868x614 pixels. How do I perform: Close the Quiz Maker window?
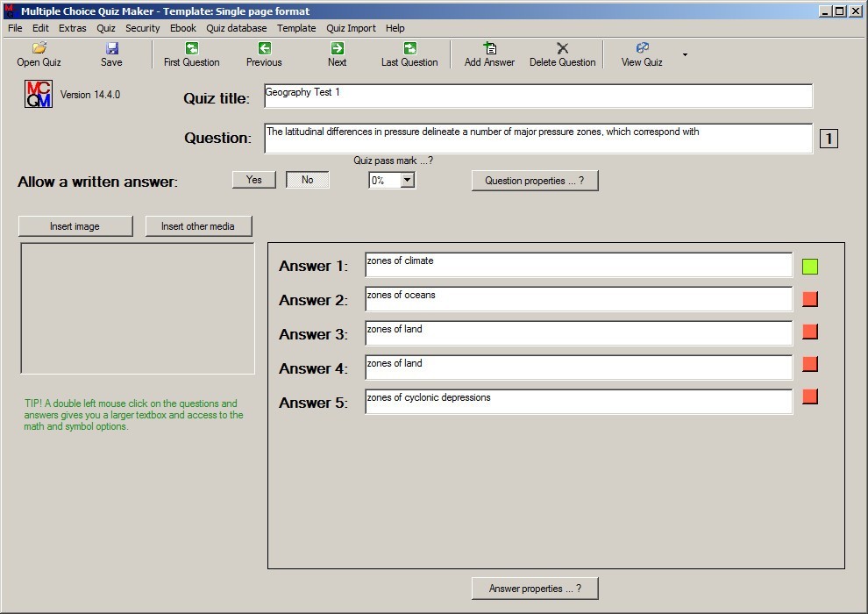(x=856, y=11)
